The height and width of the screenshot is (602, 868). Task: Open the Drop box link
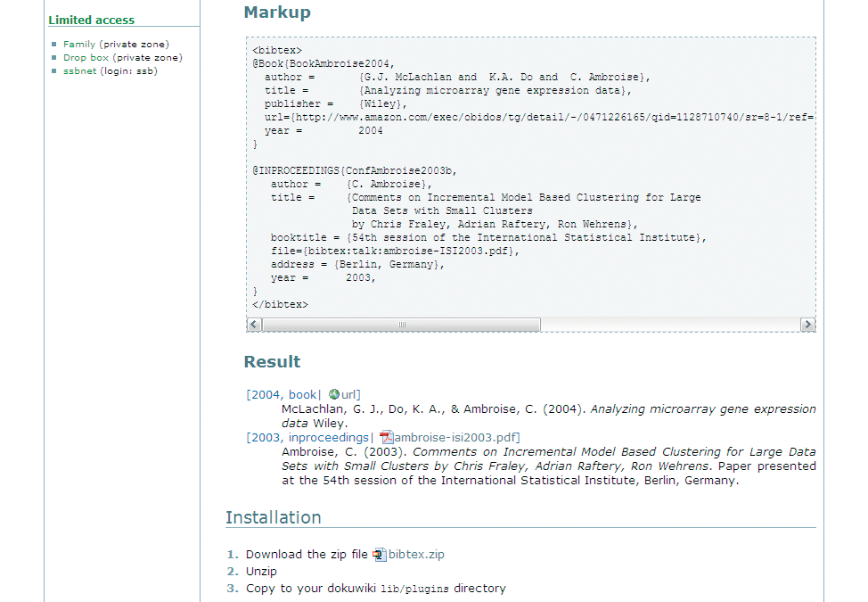pos(86,58)
